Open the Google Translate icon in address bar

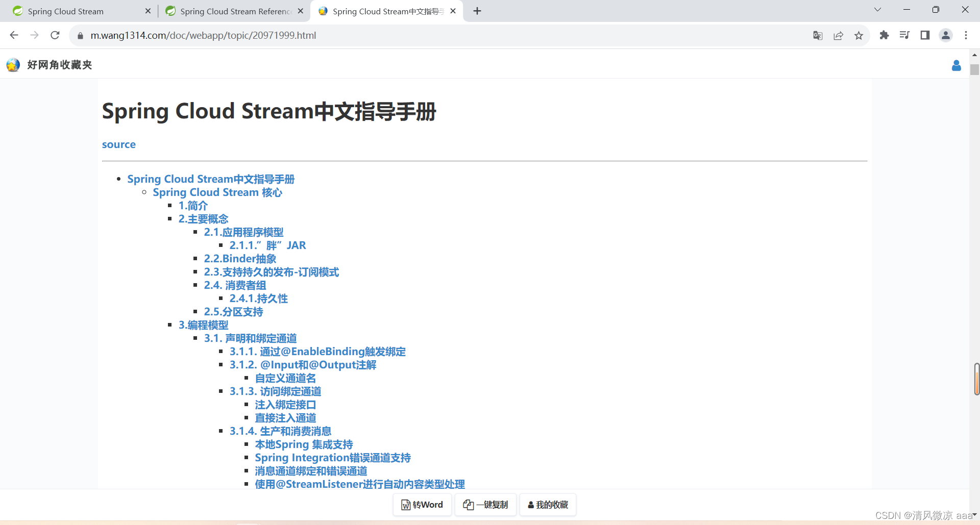pyautogui.click(x=818, y=35)
